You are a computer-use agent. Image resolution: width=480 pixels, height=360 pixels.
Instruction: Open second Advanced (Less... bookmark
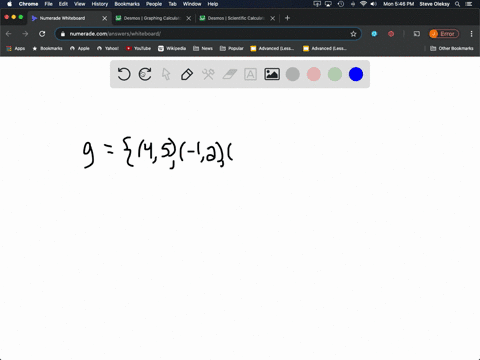(325, 48)
